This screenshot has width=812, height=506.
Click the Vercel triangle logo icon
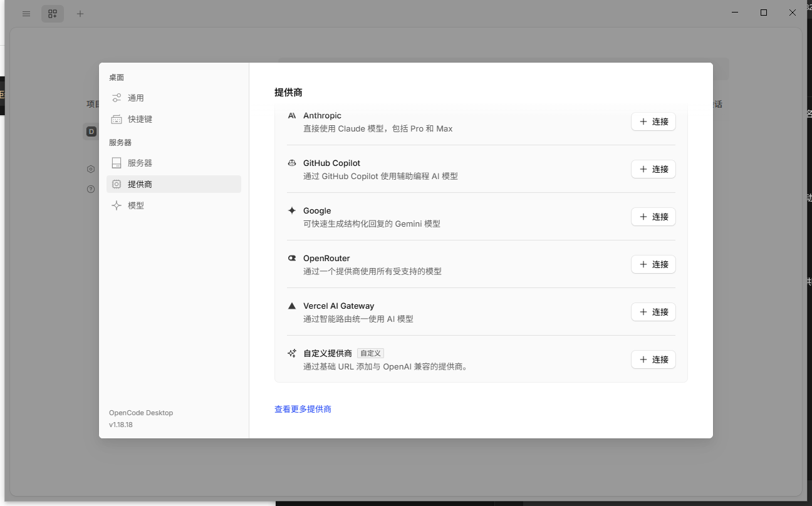292,306
